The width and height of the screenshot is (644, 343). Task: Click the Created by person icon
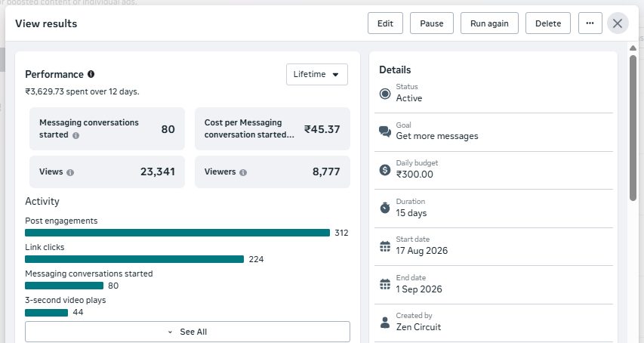tap(385, 323)
